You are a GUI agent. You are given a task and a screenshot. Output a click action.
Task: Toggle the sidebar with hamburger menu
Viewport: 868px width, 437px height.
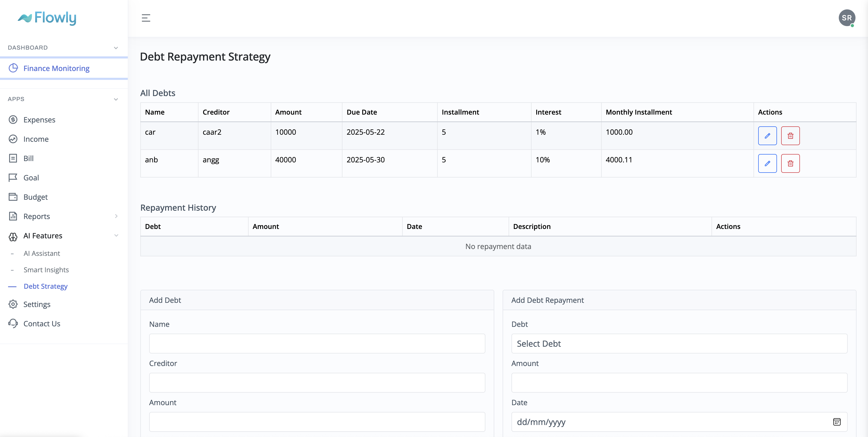point(146,18)
